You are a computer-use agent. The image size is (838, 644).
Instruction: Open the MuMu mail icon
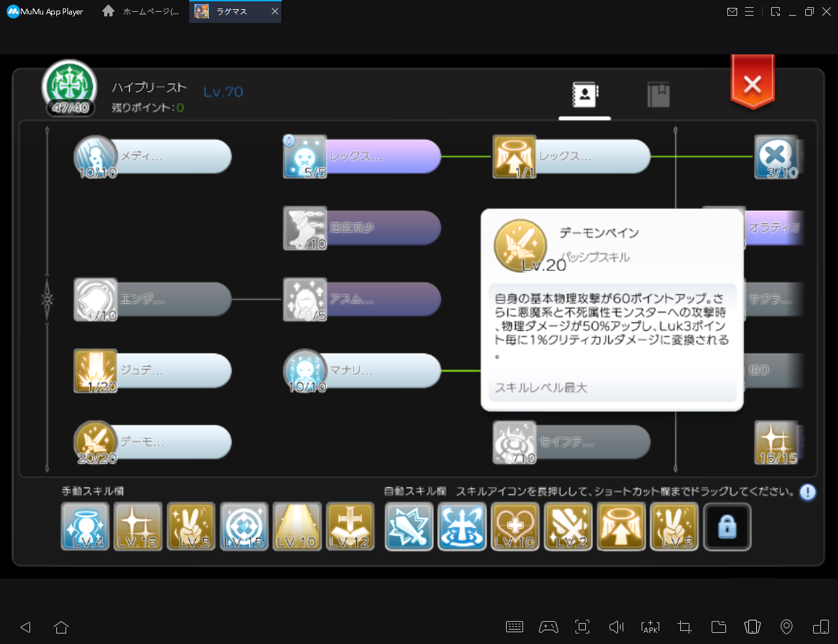coord(733,12)
